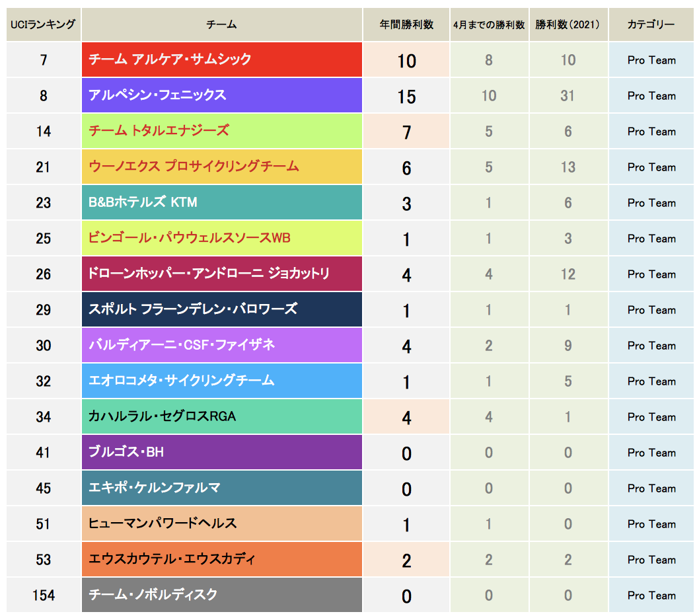Click the UCIランキング column header

coord(43,24)
